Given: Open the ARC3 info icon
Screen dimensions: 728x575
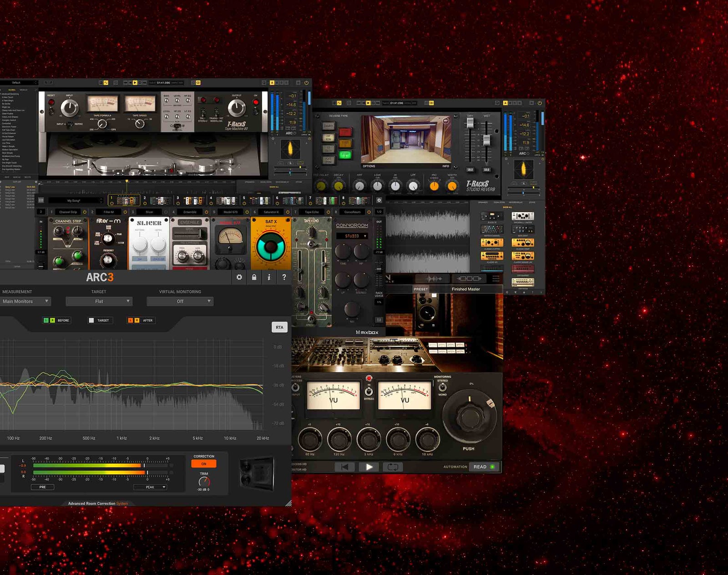Looking at the screenshot, I should (x=269, y=277).
